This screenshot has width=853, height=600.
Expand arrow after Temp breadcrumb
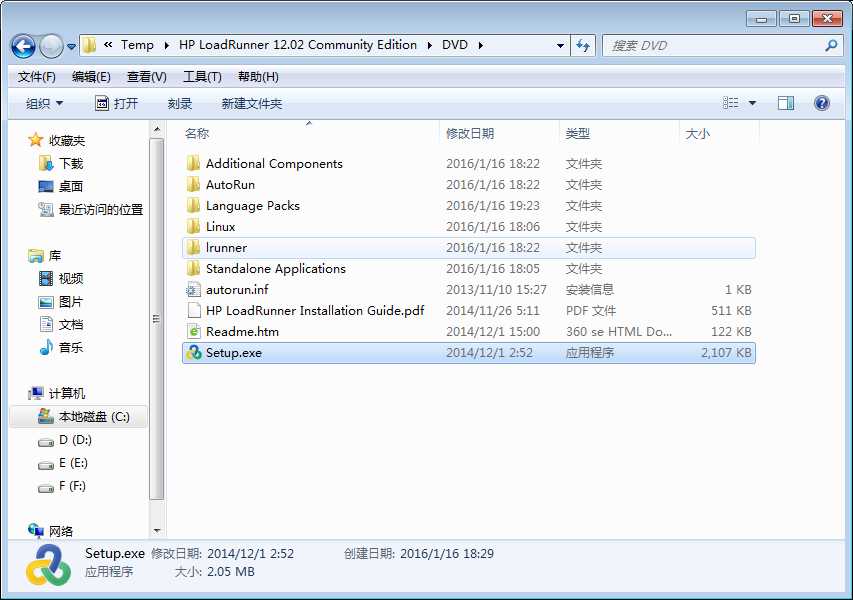pos(166,45)
